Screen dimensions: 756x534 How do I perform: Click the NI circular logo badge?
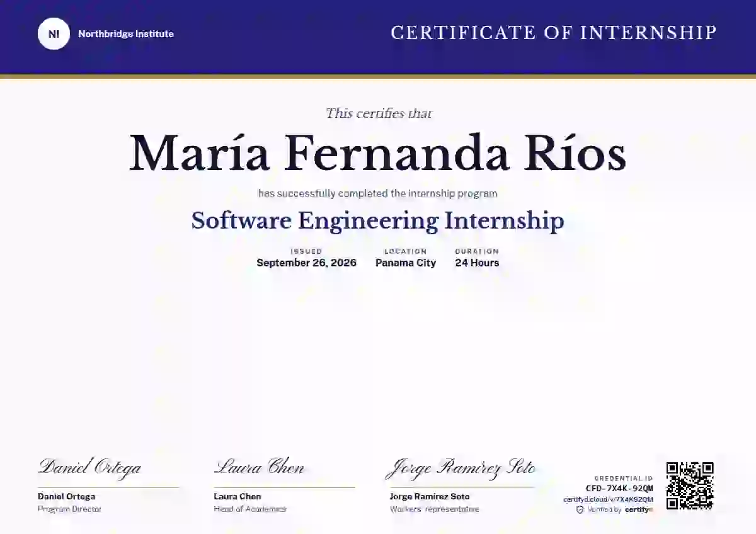pyautogui.click(x=54, y=34)
